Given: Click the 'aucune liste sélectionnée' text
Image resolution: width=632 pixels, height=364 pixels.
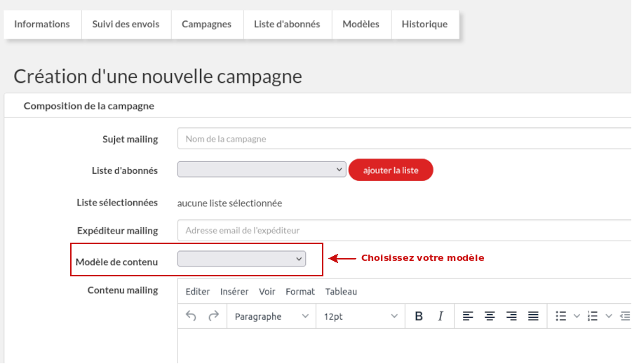Looking at the screenshot, I should pos(229,203).
